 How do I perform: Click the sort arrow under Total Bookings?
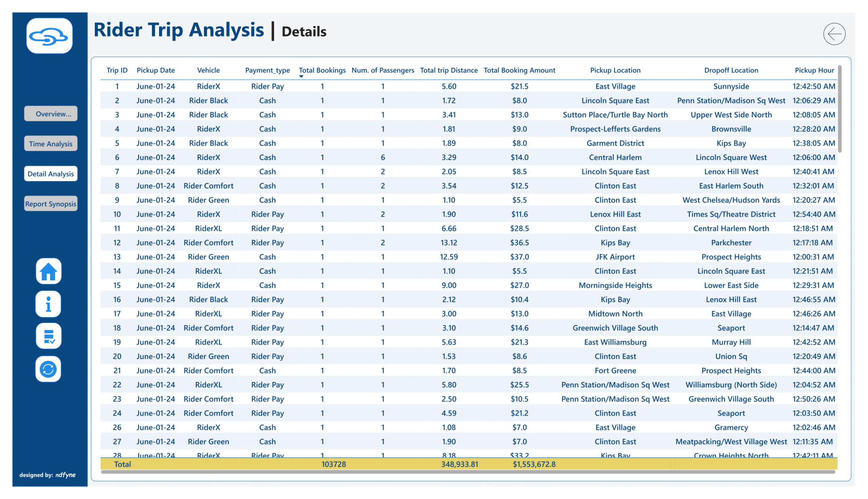pyautogui.click(x=301, y=77)
